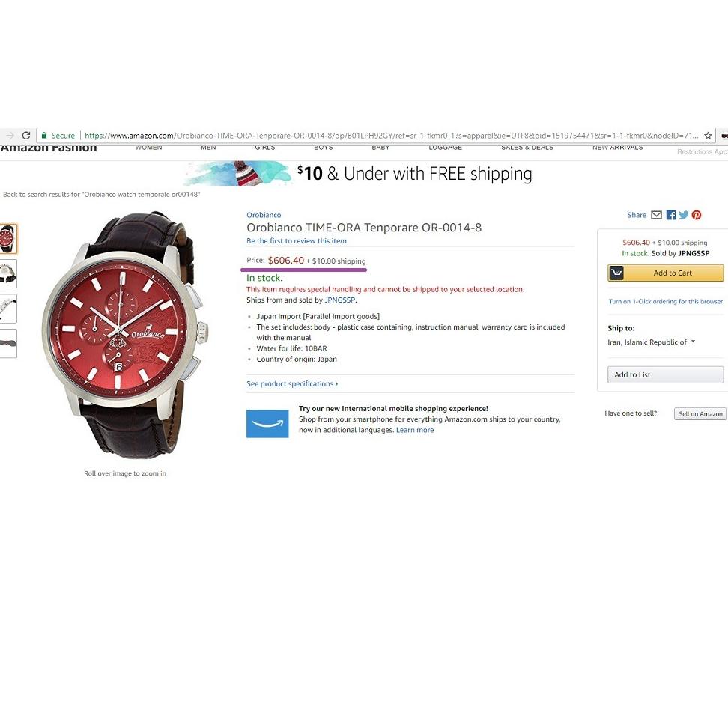Open the Add to List button
The width and height of the screenshot is (728, 728).
(665, 374)
